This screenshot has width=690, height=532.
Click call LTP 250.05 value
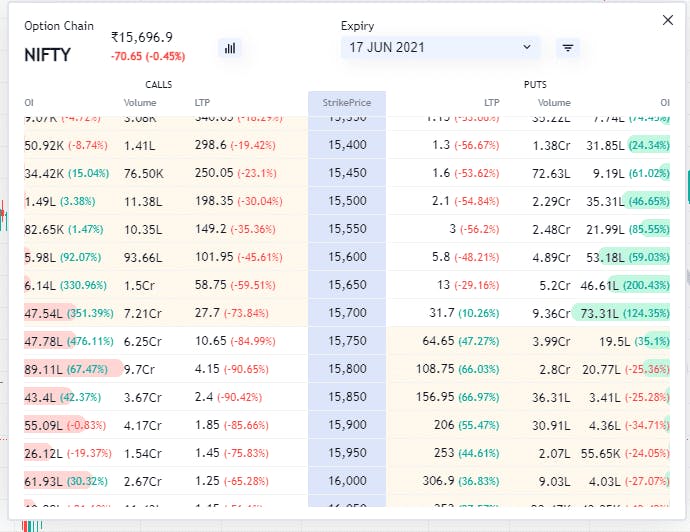click(214, 173)
